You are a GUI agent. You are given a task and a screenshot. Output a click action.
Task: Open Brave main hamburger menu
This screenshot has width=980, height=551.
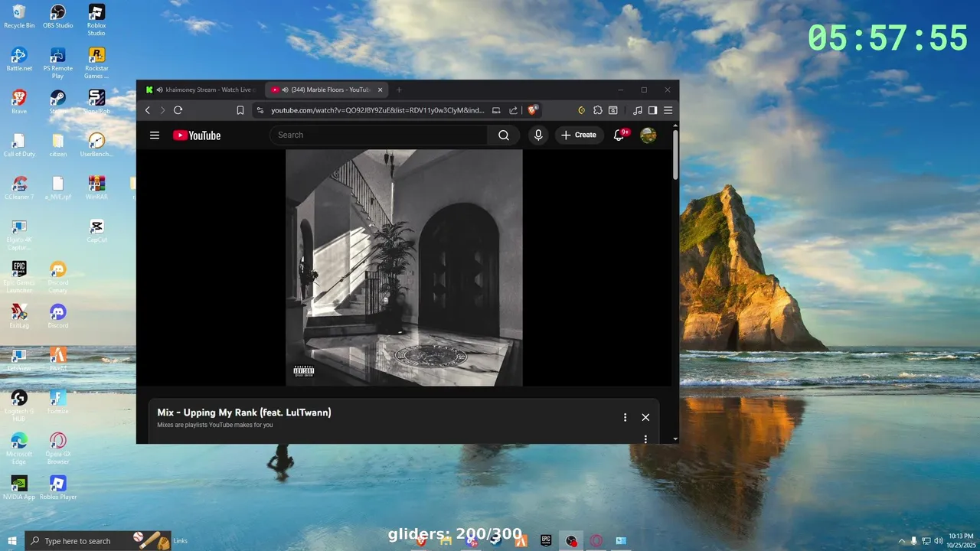668,110
